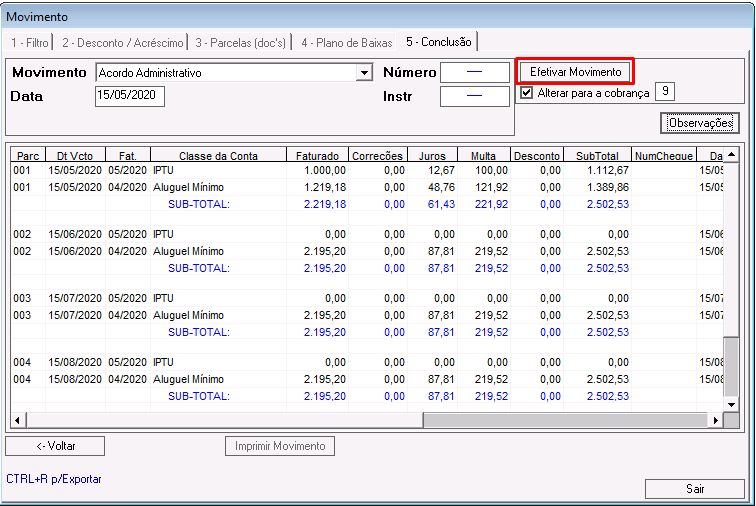Click the Dt Vcto column header

click(x=75, y=156)
